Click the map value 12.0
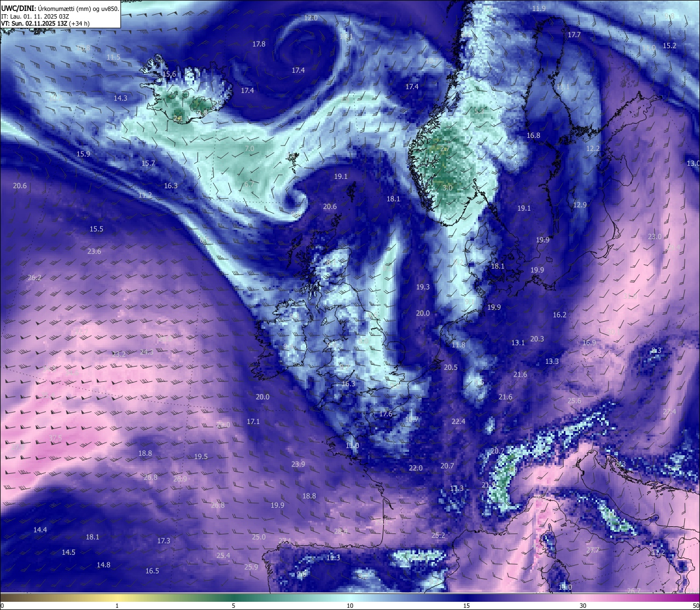 (311, 18)
